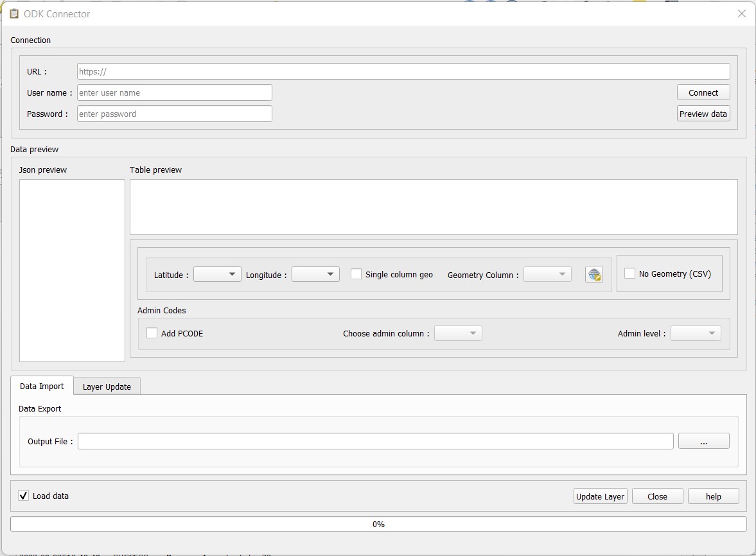The height and width of the screenshot is (556, 756).
Task: Click the 0% progress bar
Action: tap(378, 524)
